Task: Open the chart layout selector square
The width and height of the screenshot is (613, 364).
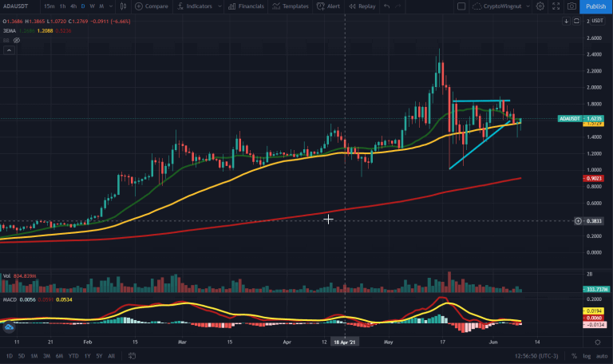Action: tap(461, 6)
